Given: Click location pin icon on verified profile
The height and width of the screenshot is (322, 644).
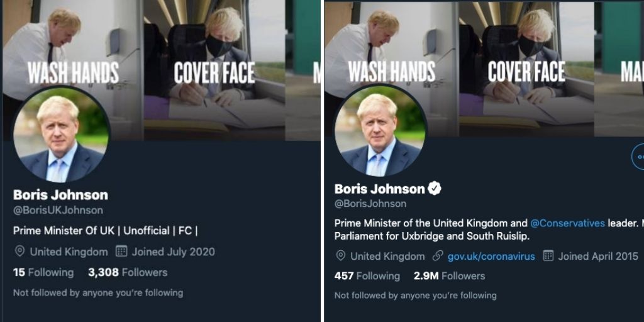Looking at the screenshot, I should pyautogui.click(x=340, y=257).
